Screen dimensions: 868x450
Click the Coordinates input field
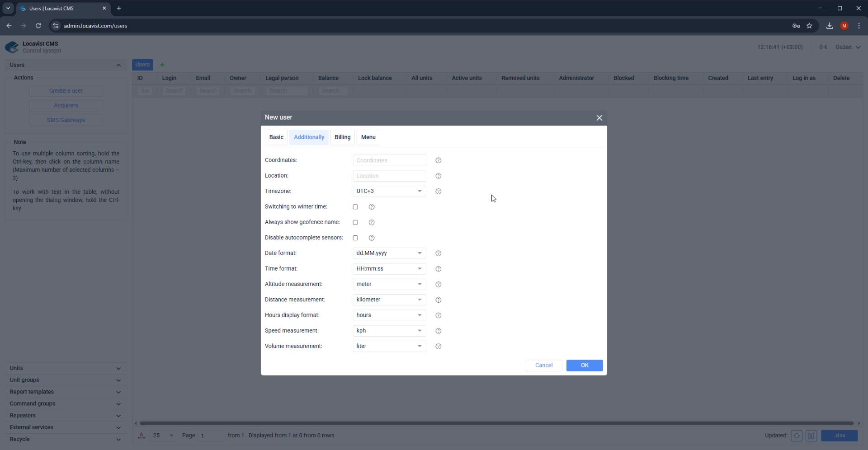coord(389,160)
